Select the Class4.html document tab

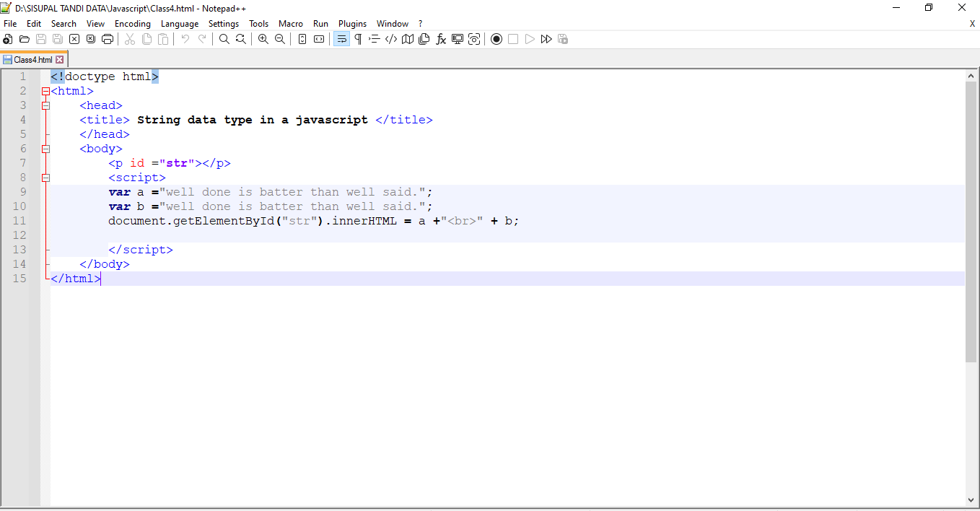32,60
